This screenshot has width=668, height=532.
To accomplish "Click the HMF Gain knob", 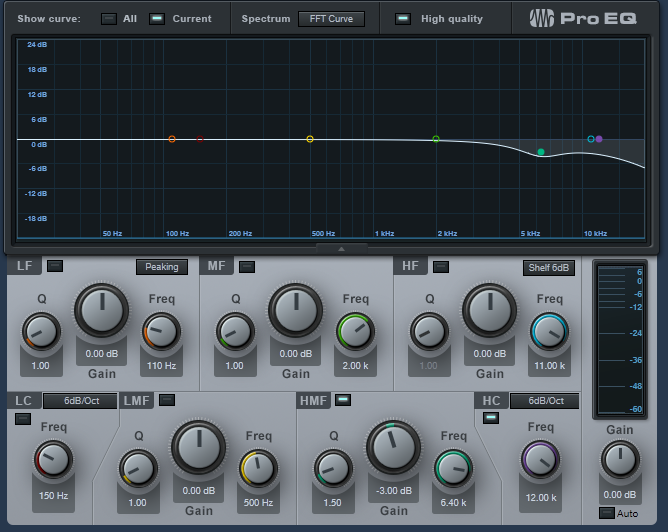I will [394, 447].
